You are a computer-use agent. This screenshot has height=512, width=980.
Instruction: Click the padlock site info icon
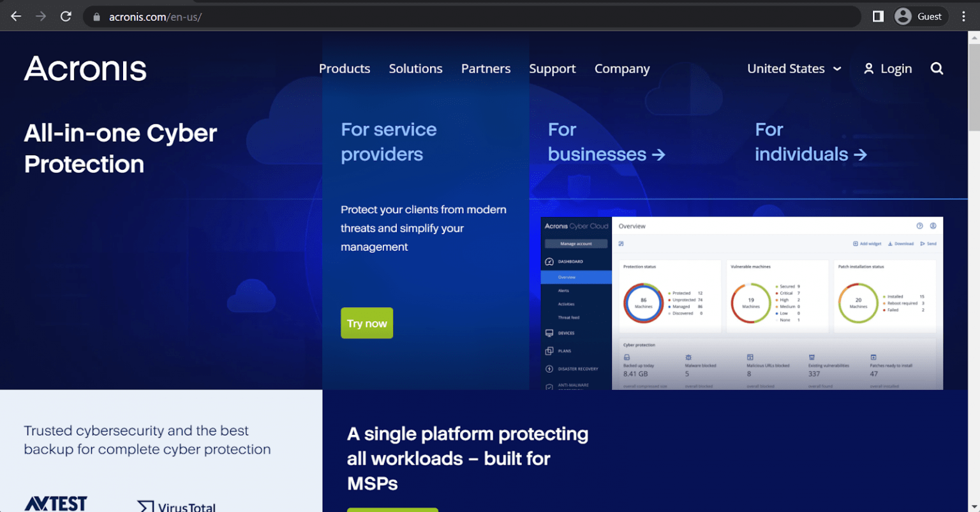click(97, 17)
